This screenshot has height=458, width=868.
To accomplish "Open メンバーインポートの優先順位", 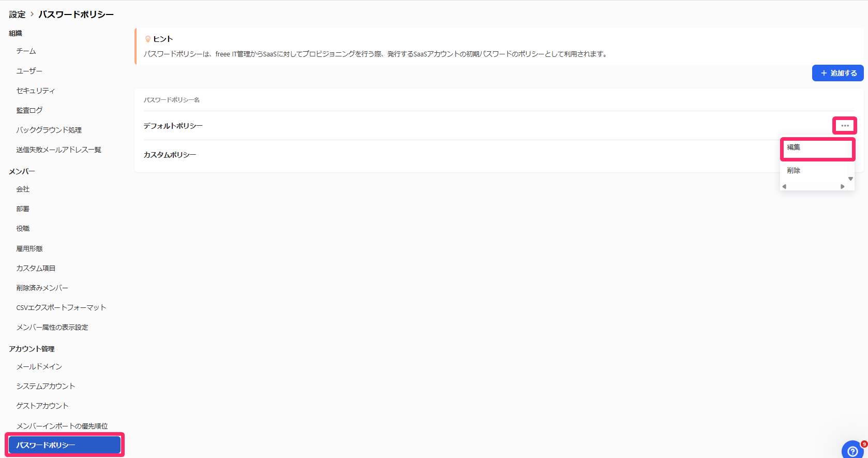I will [x=62, y=426].
